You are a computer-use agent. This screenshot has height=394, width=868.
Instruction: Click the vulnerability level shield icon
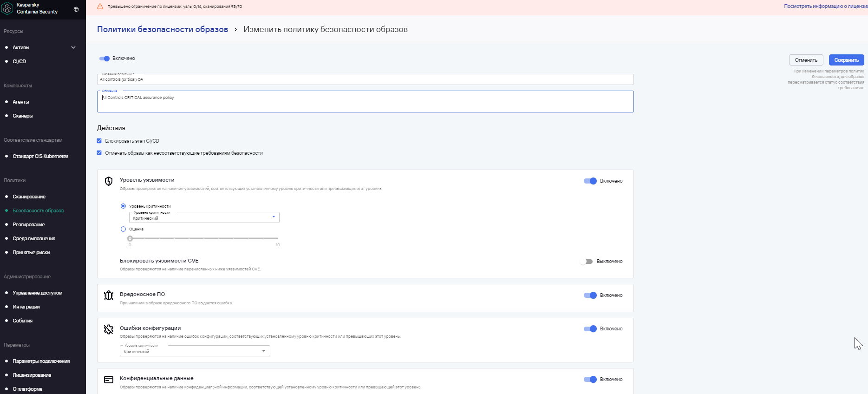tap(109, 181)
